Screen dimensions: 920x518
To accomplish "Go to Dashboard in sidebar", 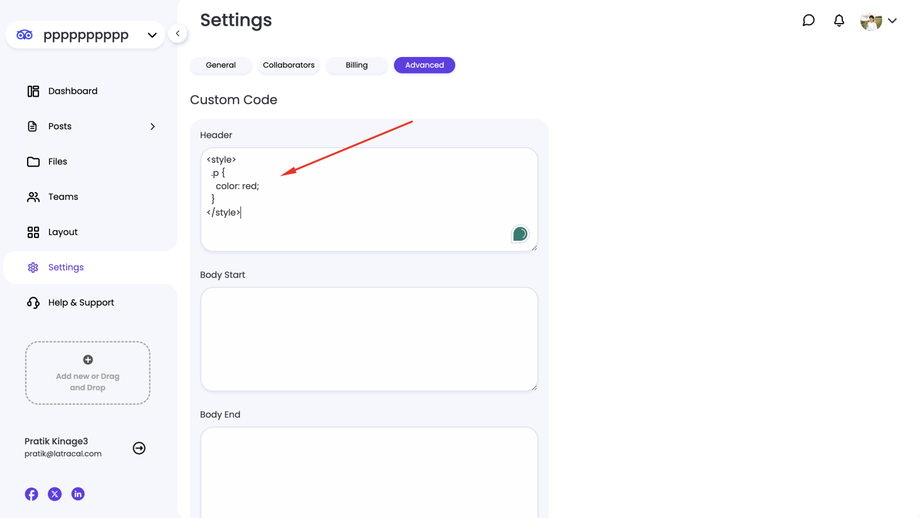I will coord(72,91).
